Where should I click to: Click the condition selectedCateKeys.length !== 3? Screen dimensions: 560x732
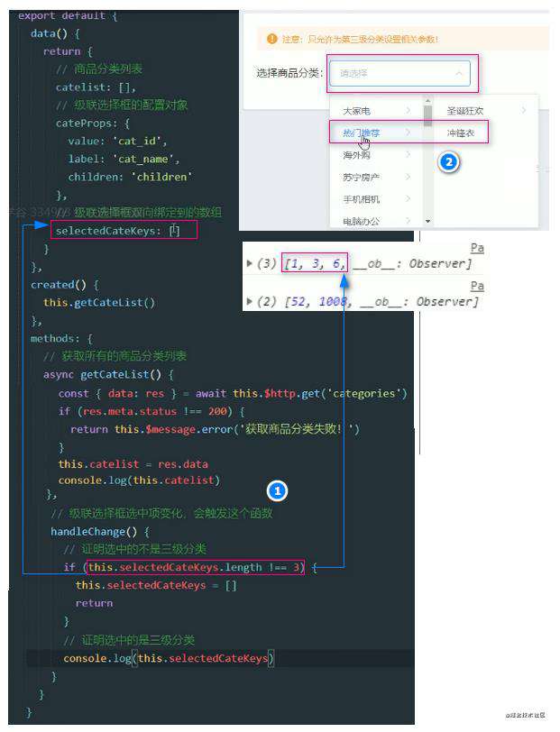[196, 567]
